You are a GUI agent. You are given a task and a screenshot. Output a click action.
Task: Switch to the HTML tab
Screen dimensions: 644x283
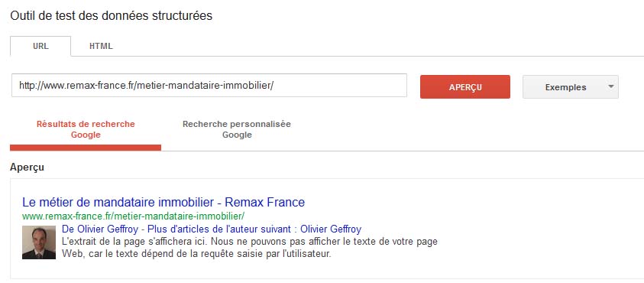(x=101, y=46)
